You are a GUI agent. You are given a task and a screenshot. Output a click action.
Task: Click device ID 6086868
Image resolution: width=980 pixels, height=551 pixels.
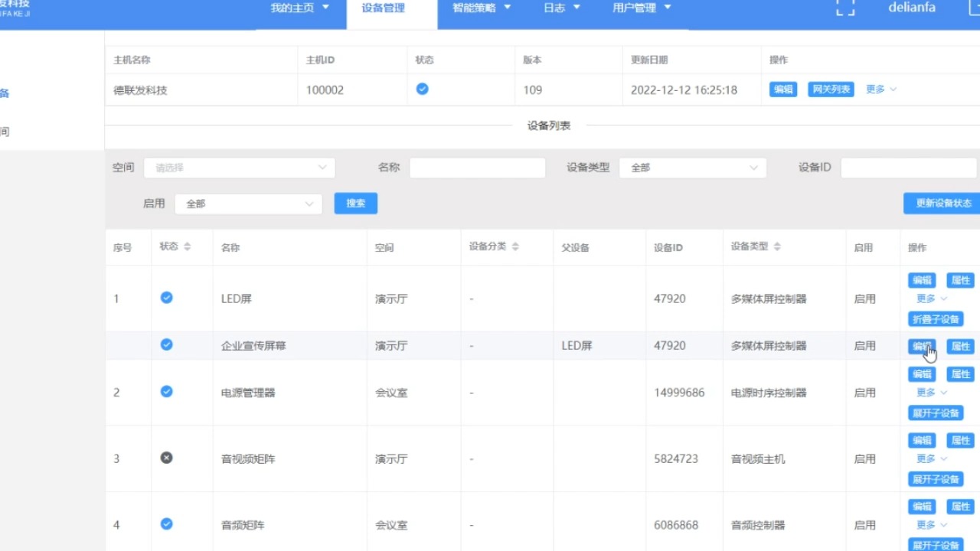click(676, 525)
